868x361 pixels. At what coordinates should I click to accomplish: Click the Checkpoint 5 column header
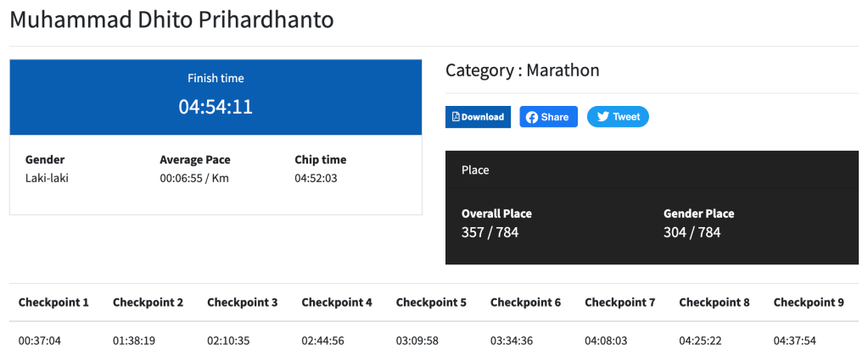tap(431, 303)
